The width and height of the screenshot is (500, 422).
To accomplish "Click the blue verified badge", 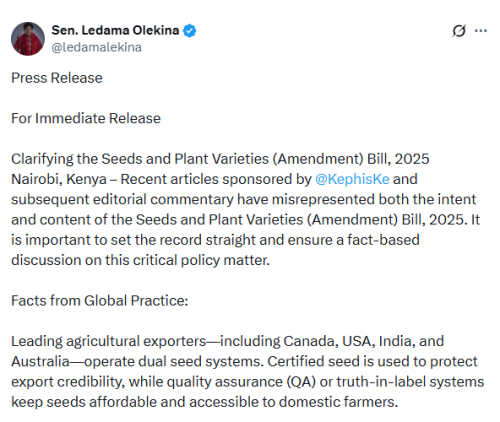I will [x=190, y=31].
